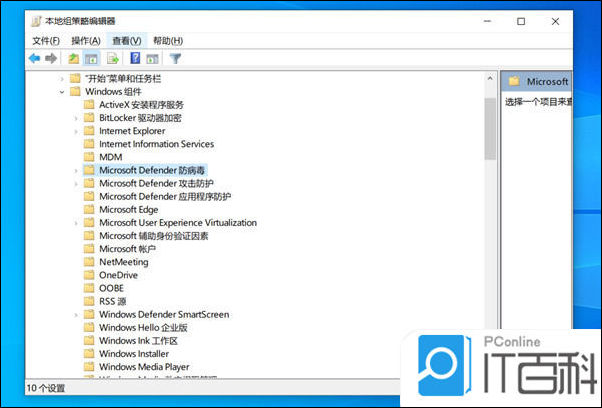Expand Windows Defender SmartScreen node
602x408 pixels.
76,315
